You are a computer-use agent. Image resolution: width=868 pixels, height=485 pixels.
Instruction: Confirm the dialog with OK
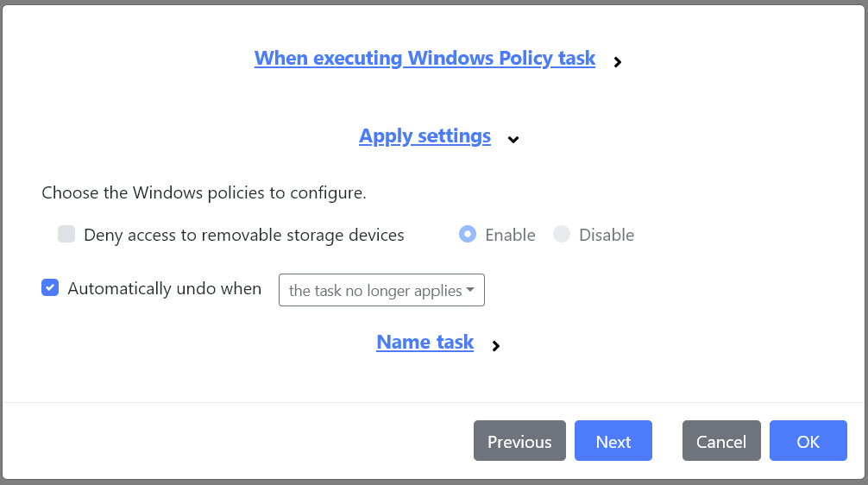[808, 442]
